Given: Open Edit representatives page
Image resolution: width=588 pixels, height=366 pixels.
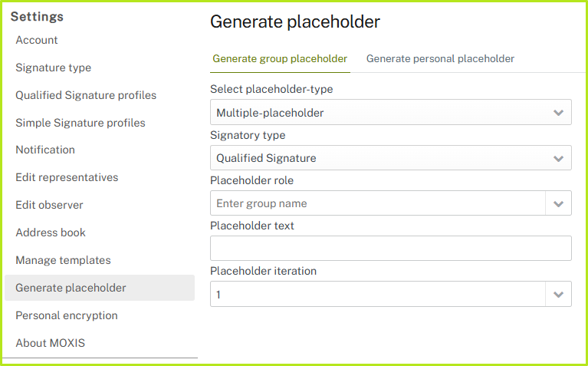Looking at the screenshot, I should click(67, 177).
